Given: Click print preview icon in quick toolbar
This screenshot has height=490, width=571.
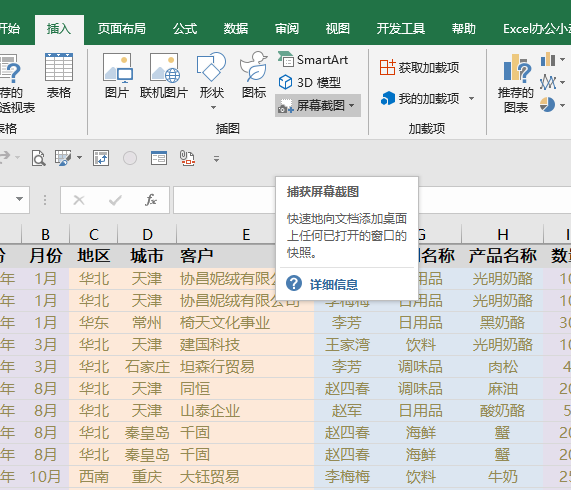Looking at the screenshot, I should tap(38, 158).
